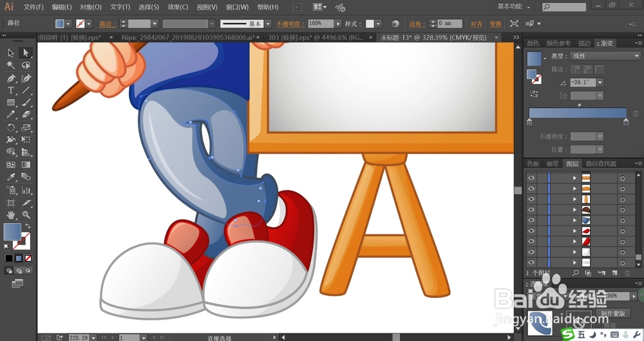Click the target circle of the brown hat layer
The width and height of the screenshot is (644, 341).
click(x=623, y=210)
